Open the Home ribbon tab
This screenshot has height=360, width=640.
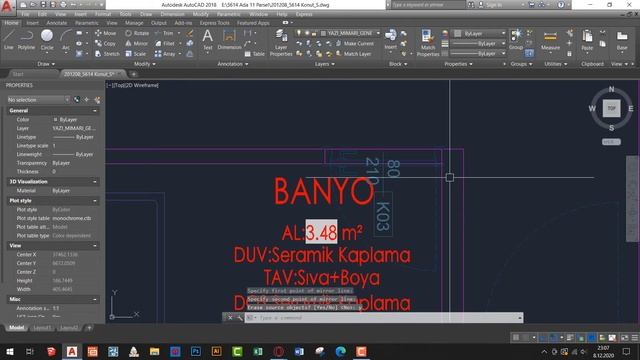(11, 23)
